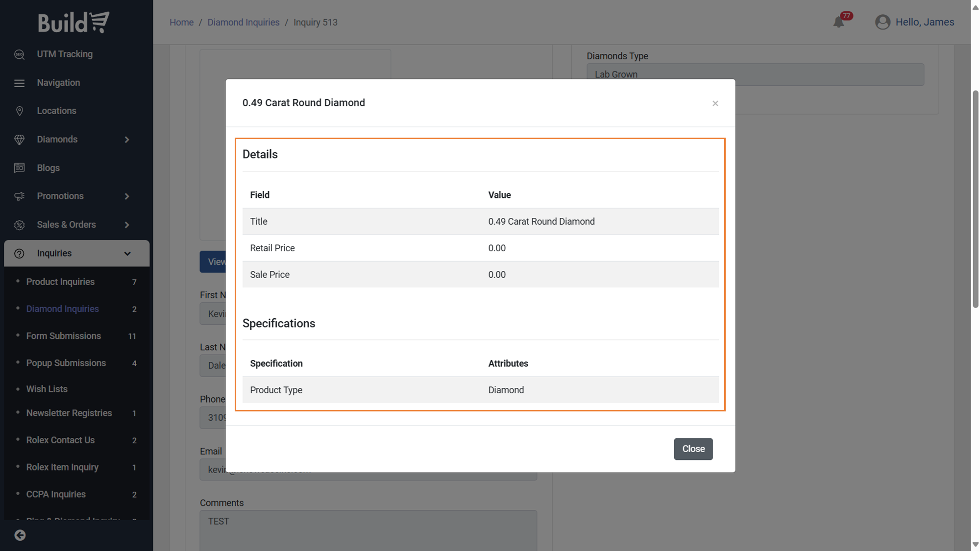
Task: Click the user avatar icon
Action: tap(882, 22)
